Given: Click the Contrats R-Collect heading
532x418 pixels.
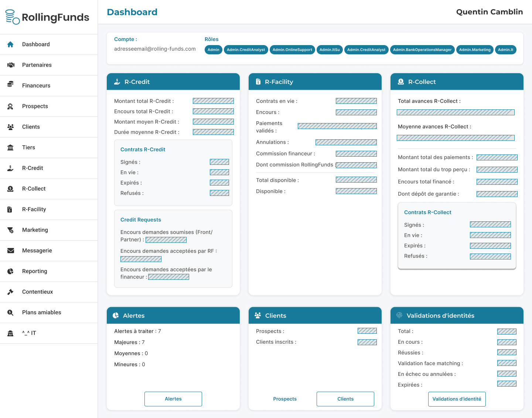Looking at the screenshot, I should [428, 212].
